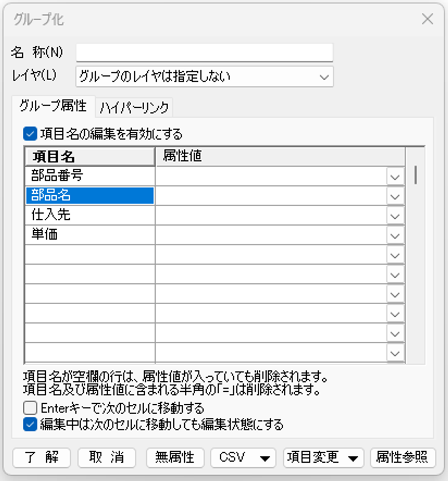Viewport: 448px width, 481px height.
Task: Open the CSV dropdown button
Action: (x=243, y=458)
